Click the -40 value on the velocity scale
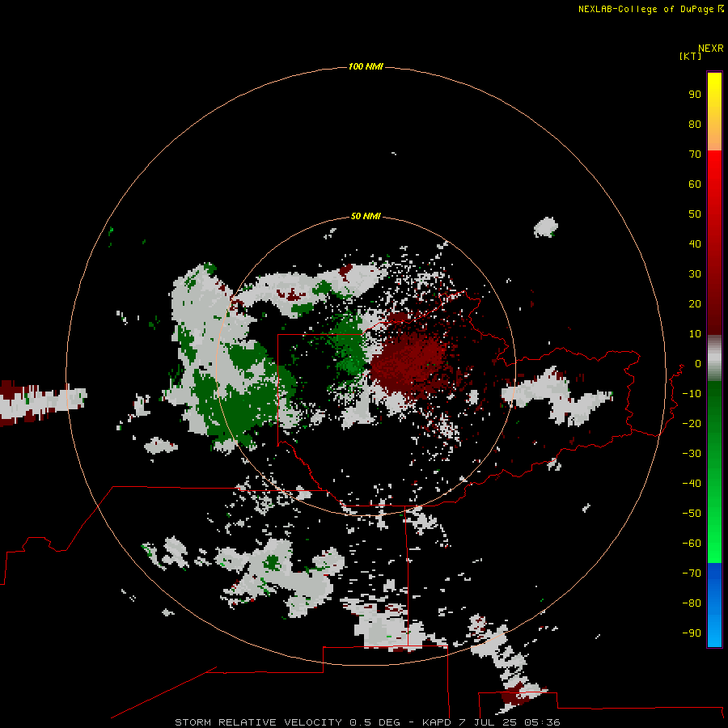The width and height of the screenshot is (728, 728). (x=692, y=484)
